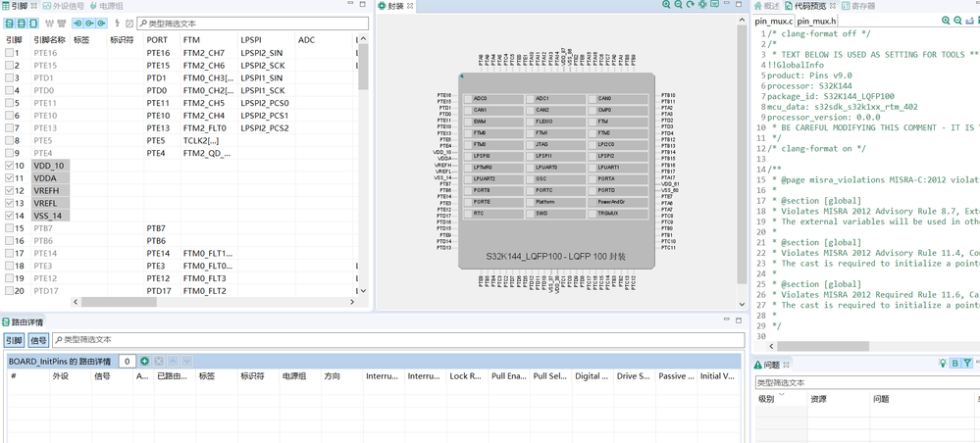
Task: Open the FTM0_CH3 signal options for PTD1
Action: click(208, 78)
